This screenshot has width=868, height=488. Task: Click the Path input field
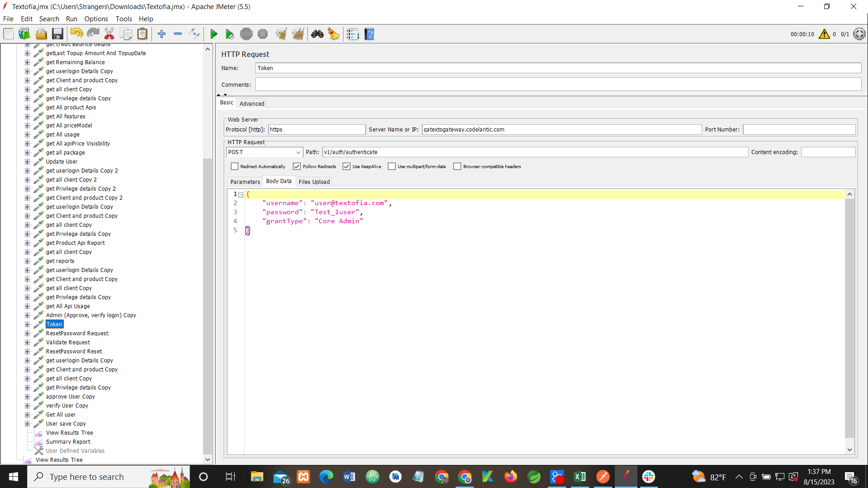[535, 152]
